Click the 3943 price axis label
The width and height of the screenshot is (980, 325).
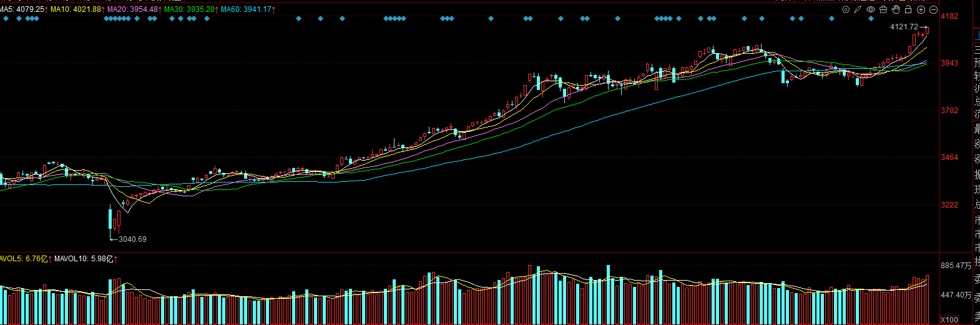(x=949, y=63)
